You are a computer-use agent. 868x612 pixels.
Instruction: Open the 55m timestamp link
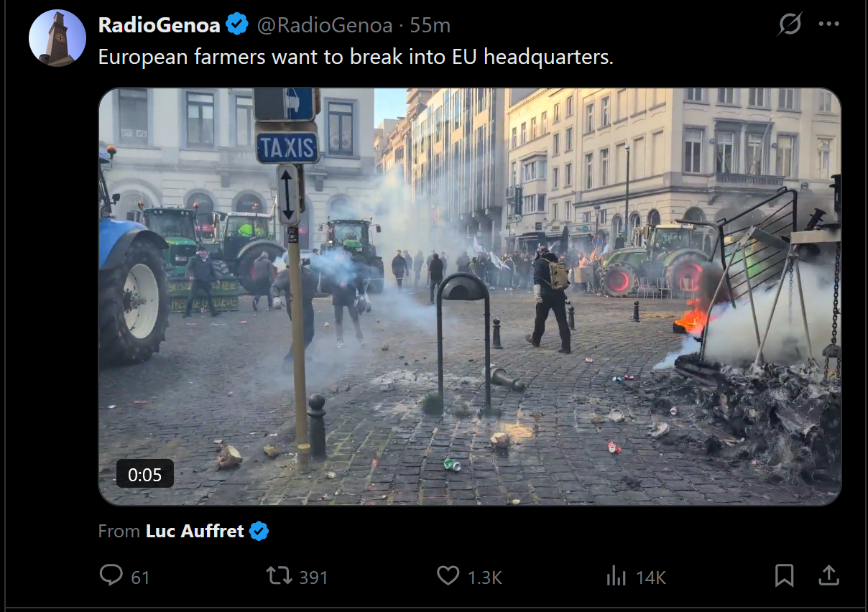(x=430, y=25)
